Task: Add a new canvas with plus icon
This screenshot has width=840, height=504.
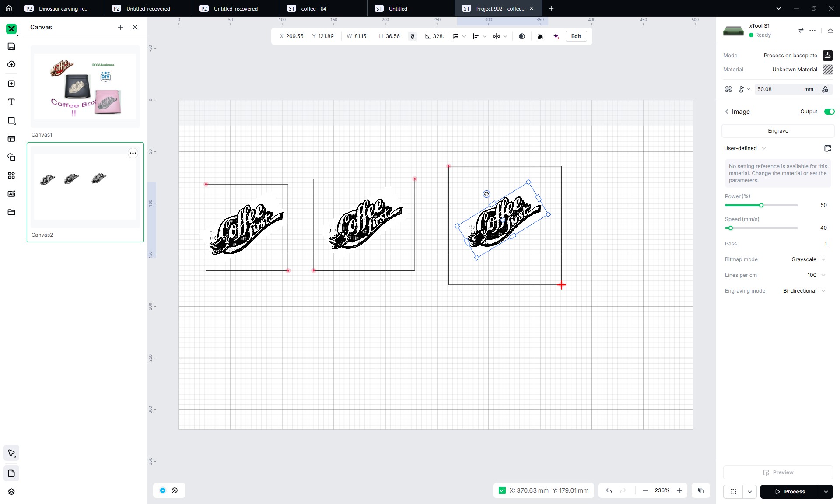Action: coord(120,27)
